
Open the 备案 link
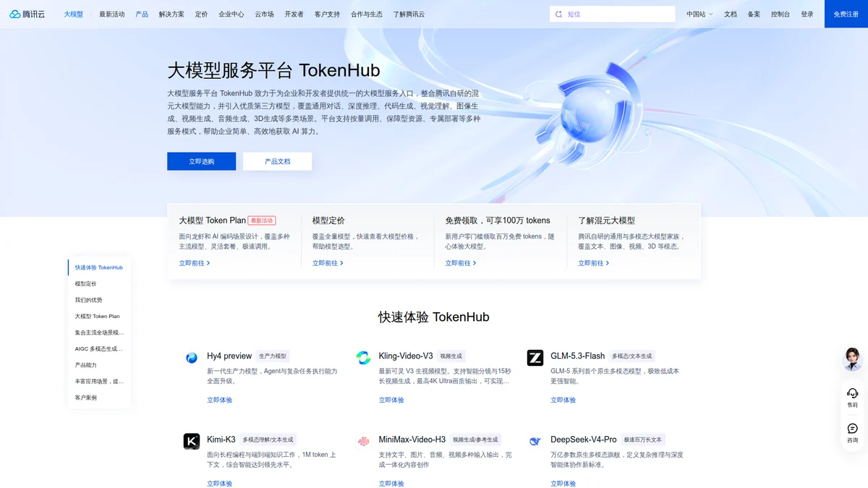coord(754,14)
